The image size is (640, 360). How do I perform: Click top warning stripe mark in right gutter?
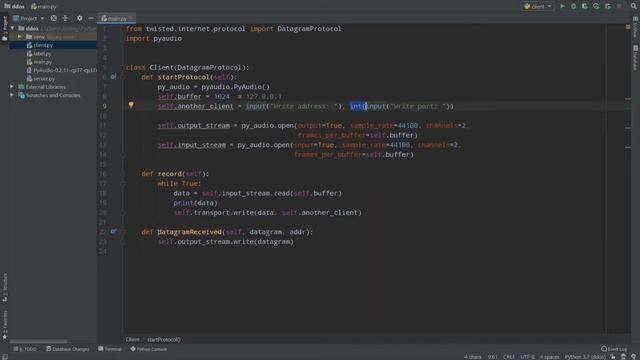point(628,99)
